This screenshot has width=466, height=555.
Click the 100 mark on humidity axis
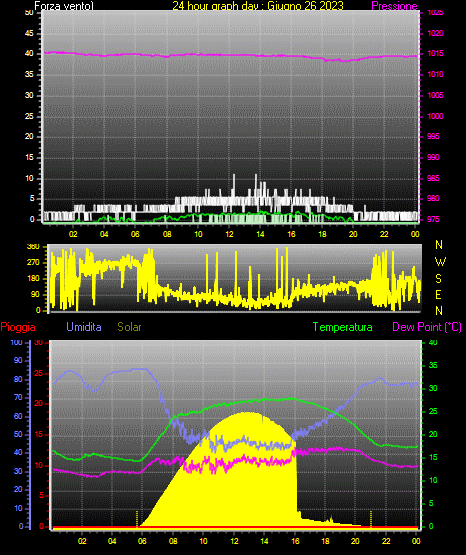(16, 342)
